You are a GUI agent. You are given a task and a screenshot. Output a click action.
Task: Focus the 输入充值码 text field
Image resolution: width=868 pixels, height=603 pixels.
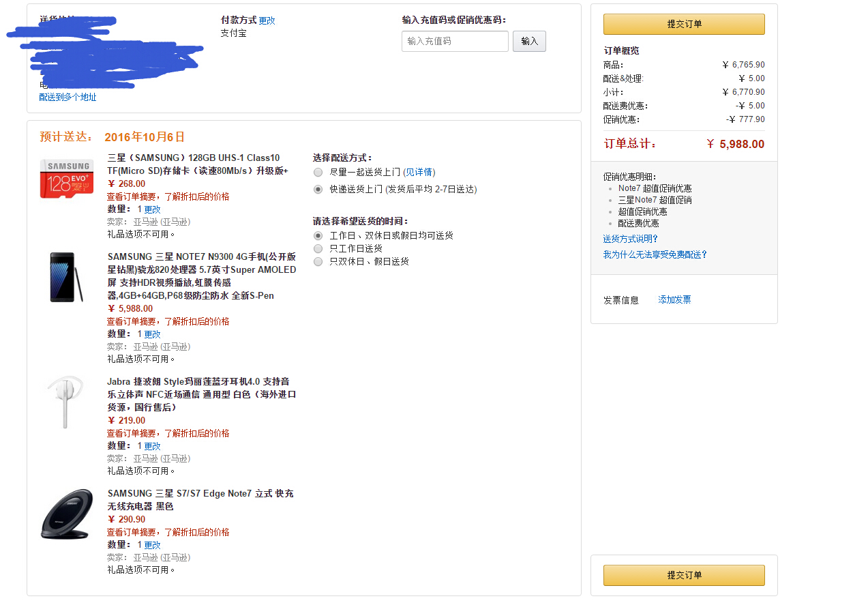(455, 42)
